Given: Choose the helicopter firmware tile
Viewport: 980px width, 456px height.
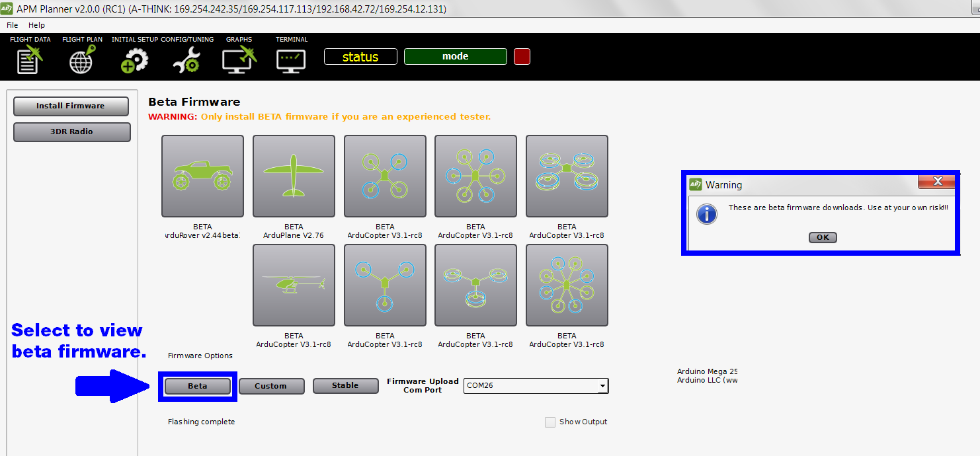Looking at the screenshot, I should pyautogui.click(x=294, y=285).
